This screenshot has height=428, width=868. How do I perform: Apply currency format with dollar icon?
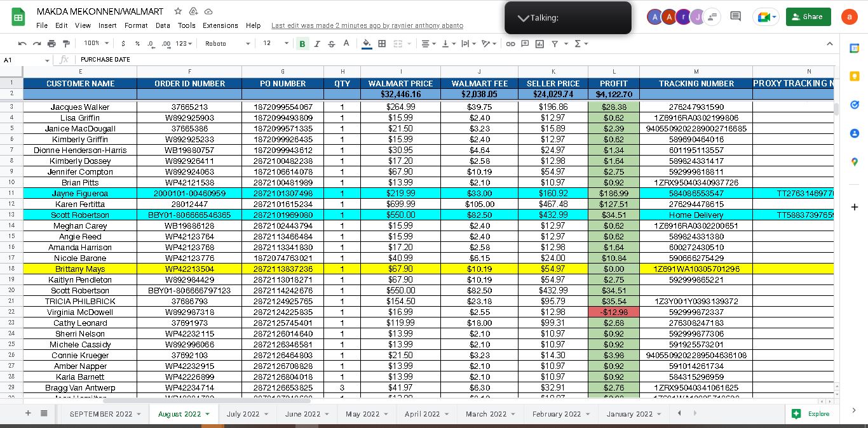(123, 44)
